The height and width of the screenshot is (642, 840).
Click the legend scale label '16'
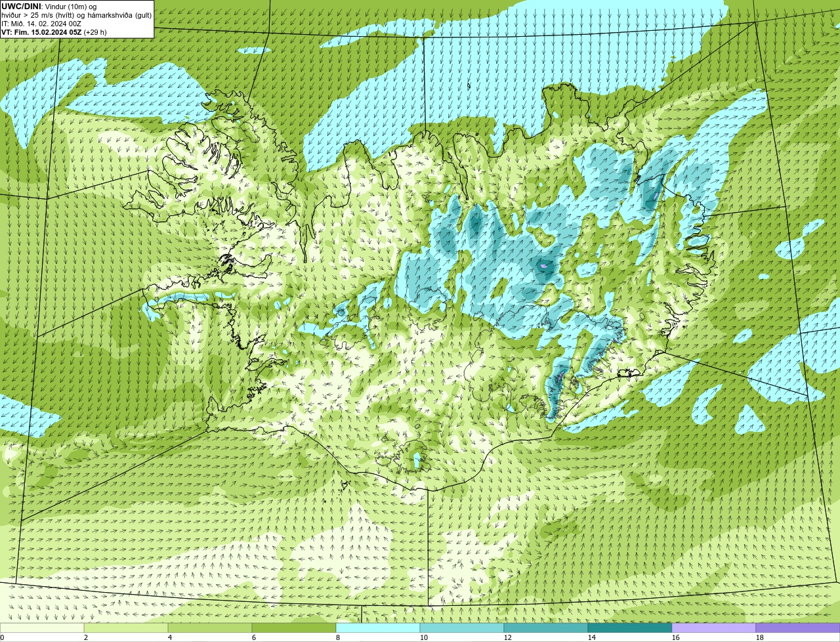coord(676,637)
